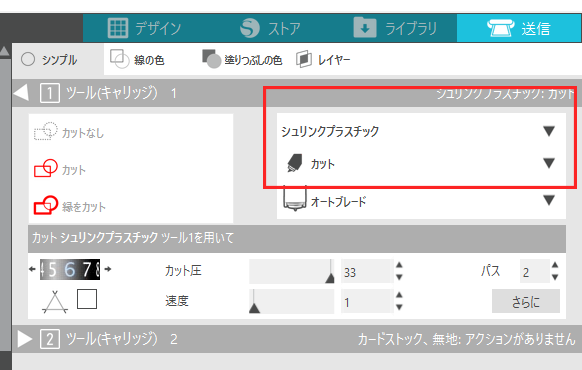Adjust the 速度 slider
The width and height of the screenshot is (582, 370).
point(291,301)
